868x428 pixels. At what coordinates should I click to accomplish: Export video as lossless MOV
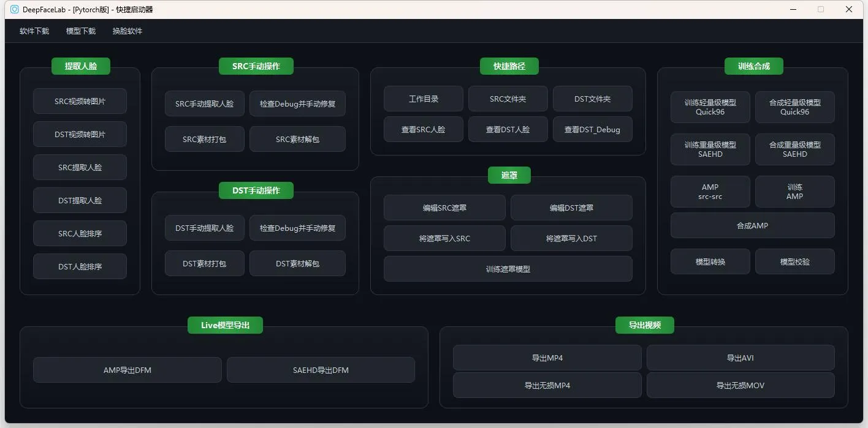(x=740, y=385)
